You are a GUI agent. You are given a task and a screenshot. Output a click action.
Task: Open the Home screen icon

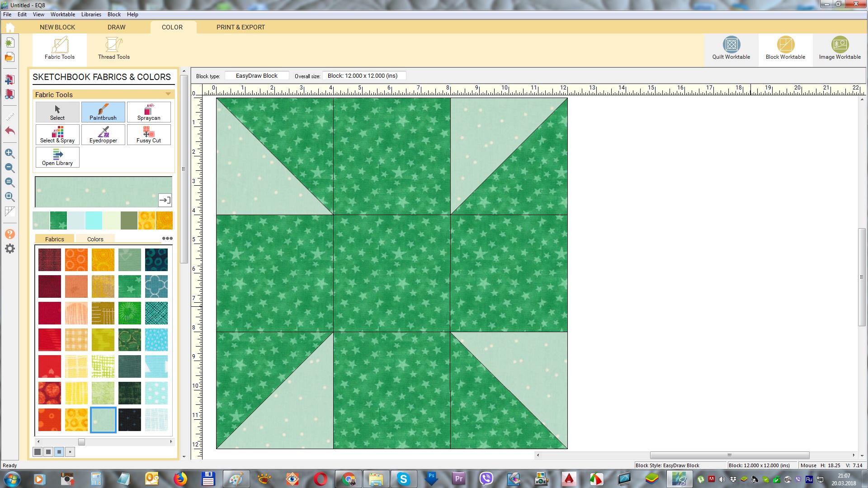click(x=10, y=27)
